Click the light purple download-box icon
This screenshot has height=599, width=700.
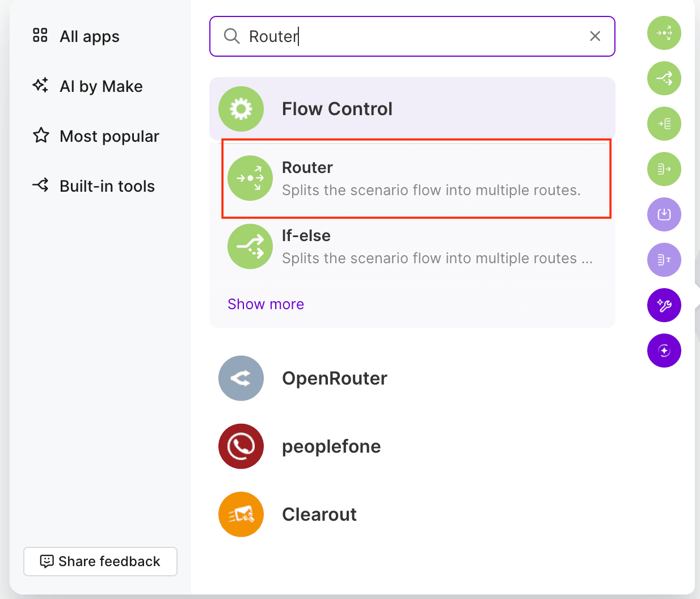coord(664,214)
